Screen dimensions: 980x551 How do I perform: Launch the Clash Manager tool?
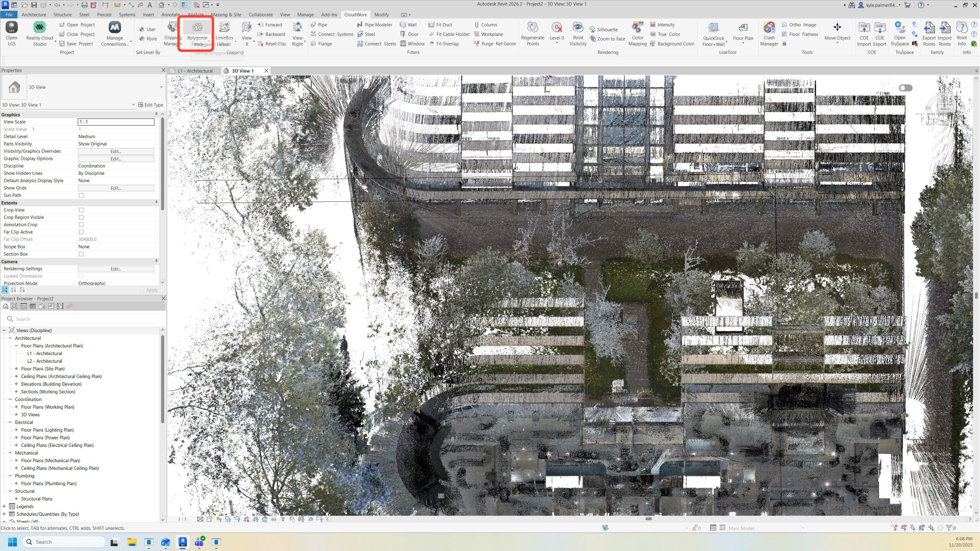click(769, 28)
